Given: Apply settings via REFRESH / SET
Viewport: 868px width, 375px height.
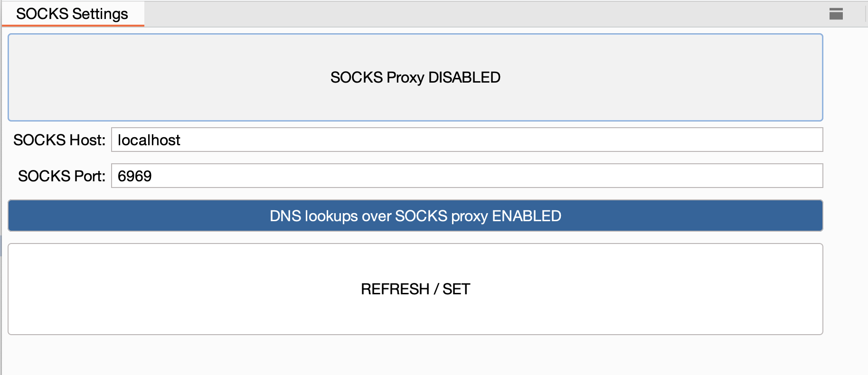Looking at the screenshot, I should click(415, 288).
